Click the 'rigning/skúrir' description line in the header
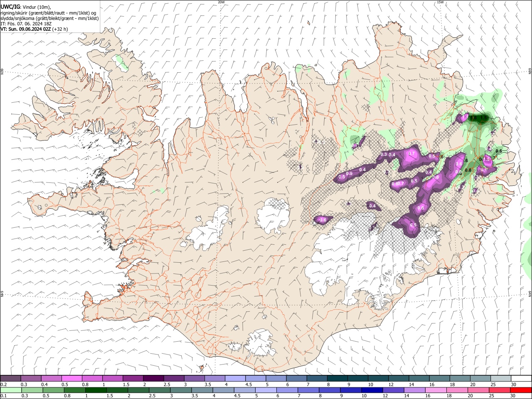 click(49, 13)
